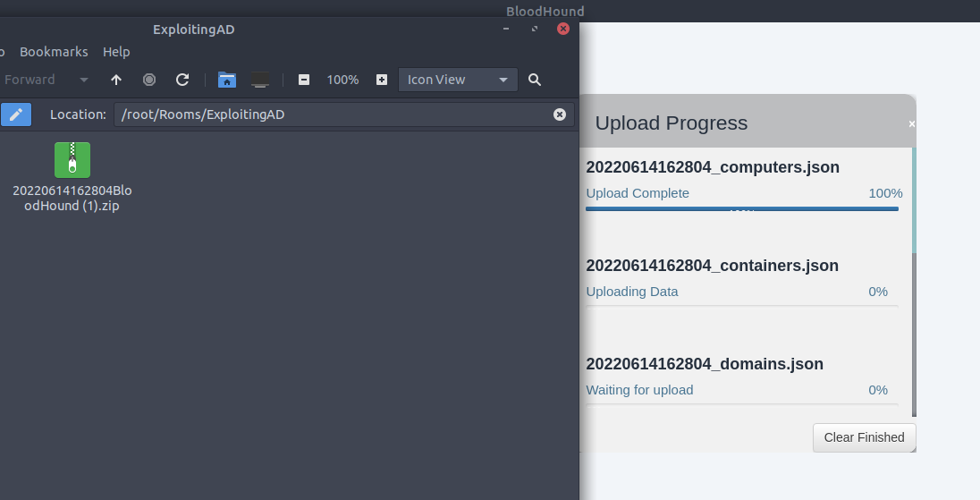
Task: Click the computers.json upload progress bar
Action: pyautogui.click(x=742, y=208)
